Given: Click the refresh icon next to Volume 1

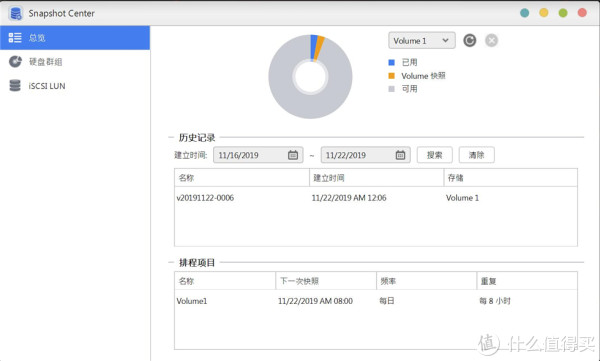Looking at the screenshot, I should tap(470, 40).
